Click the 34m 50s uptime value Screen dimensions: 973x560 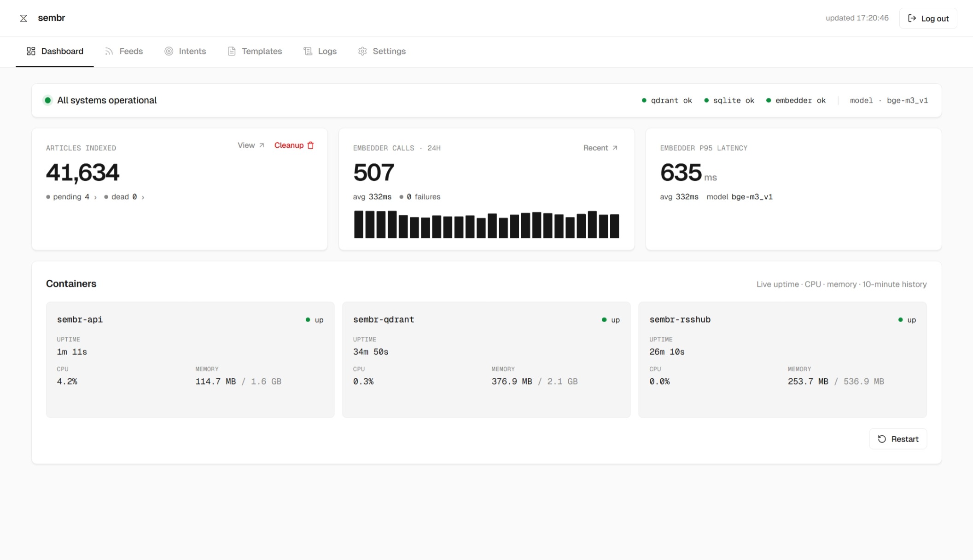click(371, 352)
